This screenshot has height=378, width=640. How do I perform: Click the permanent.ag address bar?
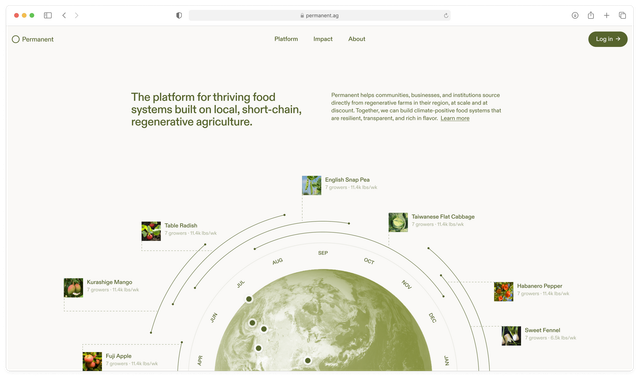pyautogui.click(x=320, y=16)
